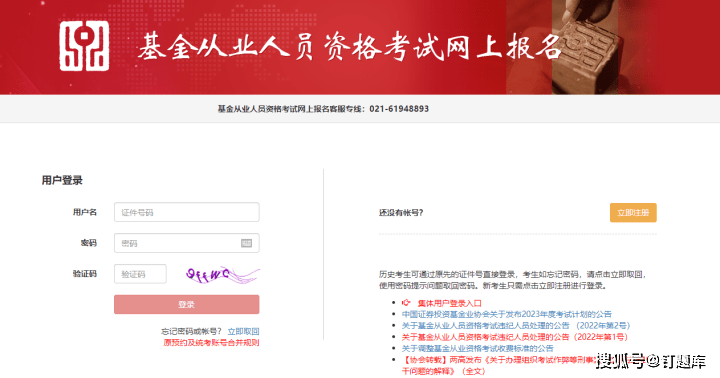Open the 2022年第2号 violation announcement link
The height and width of the screenshot is (378, 720).
point(516,326)
